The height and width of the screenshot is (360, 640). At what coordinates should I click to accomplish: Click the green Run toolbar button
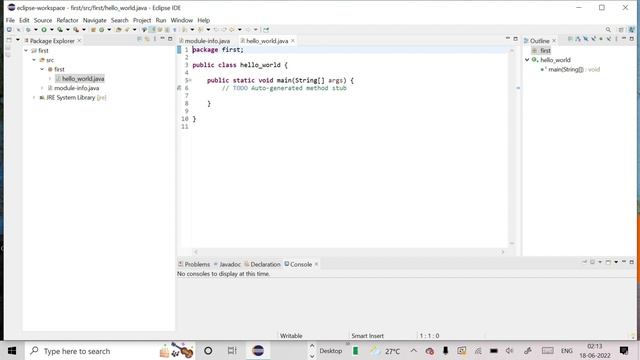(44, 29)
